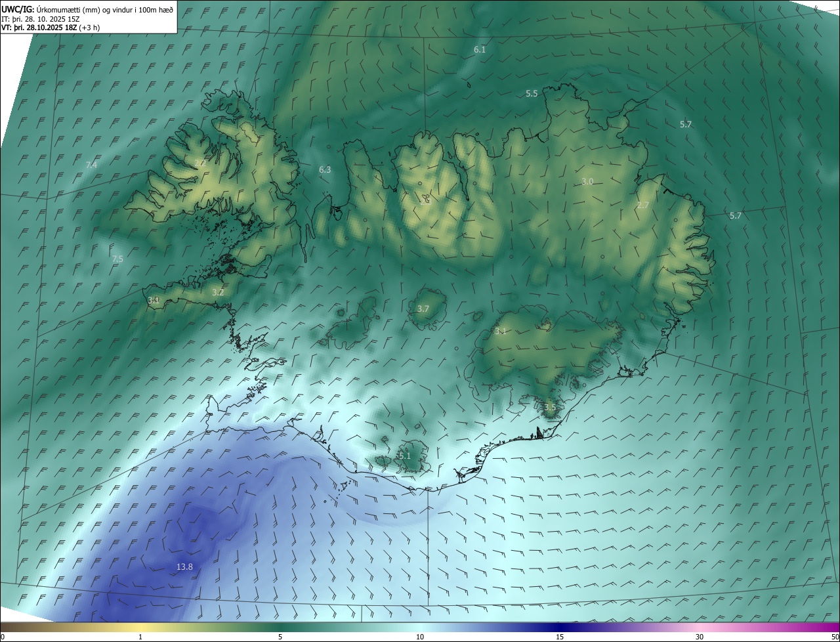840x642 pixels.
Task: Click the 3.7 value label on the glacier
Action: pos(423,309)
